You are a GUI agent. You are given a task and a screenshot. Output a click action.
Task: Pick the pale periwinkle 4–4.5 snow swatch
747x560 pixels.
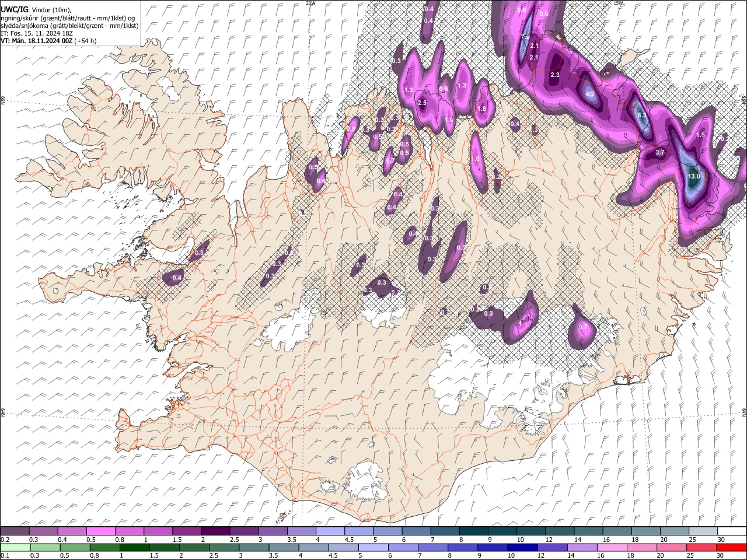(x=330, y=531)
